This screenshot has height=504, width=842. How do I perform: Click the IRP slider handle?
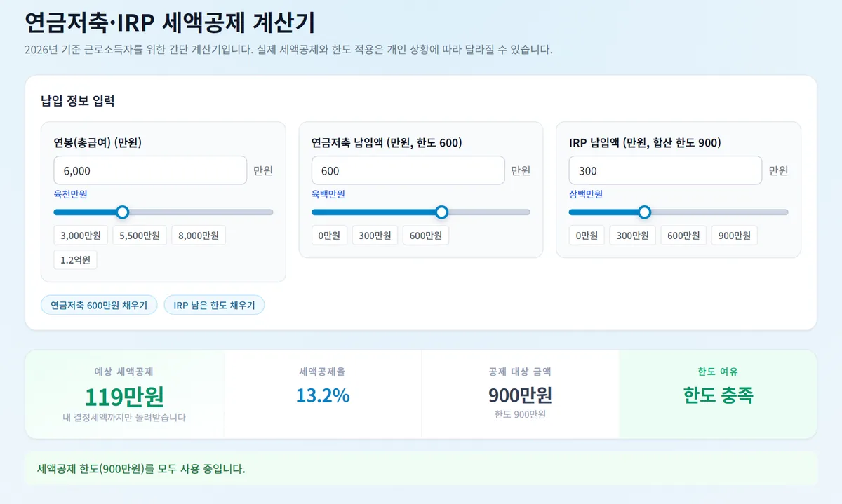[644, 212]
